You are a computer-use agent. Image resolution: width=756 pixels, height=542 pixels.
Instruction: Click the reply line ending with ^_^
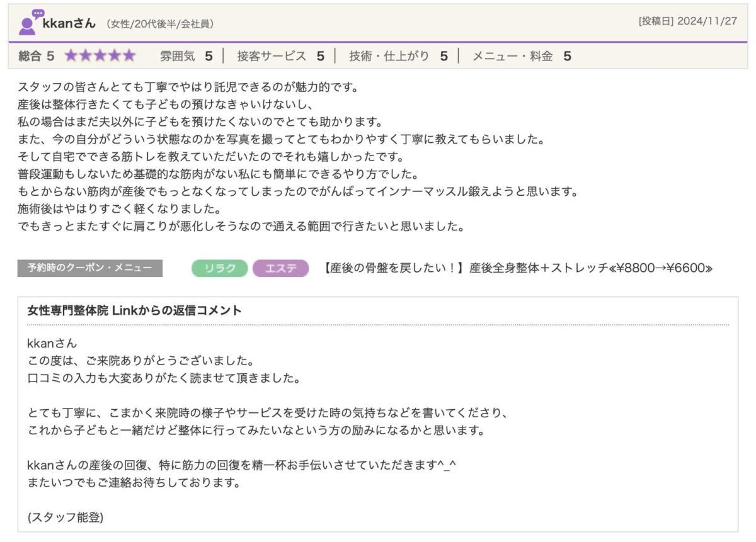pyautogui.click(x=241, y=465)
